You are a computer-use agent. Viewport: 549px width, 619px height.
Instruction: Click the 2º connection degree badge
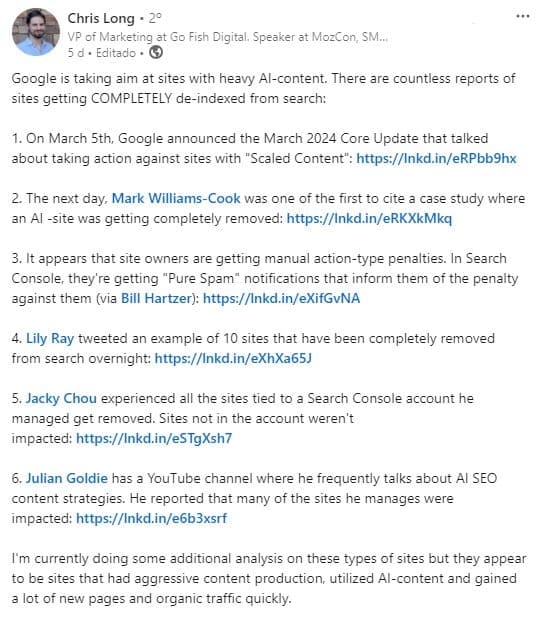[x=155, y=18]
